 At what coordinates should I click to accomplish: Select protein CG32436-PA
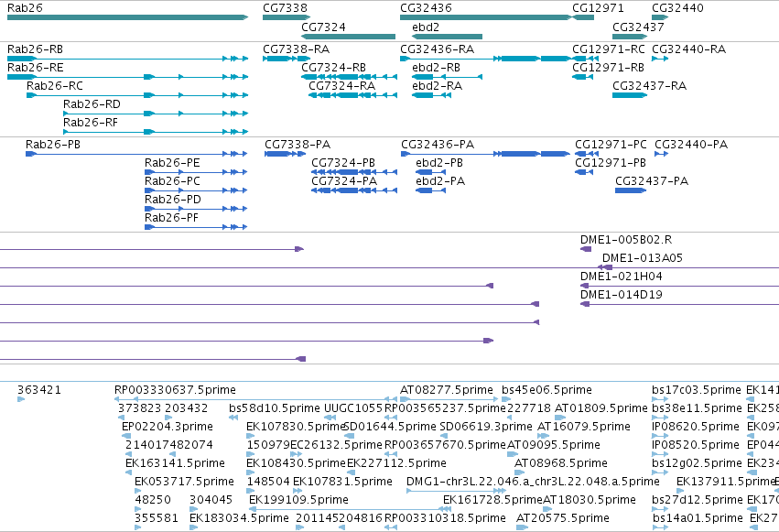485,154
